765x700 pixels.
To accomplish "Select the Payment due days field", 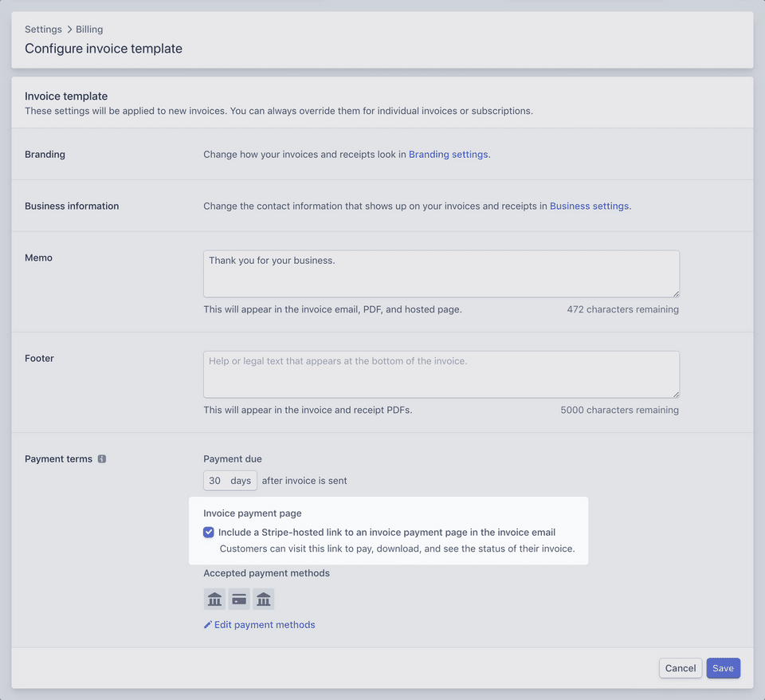I will coord(229,481).
